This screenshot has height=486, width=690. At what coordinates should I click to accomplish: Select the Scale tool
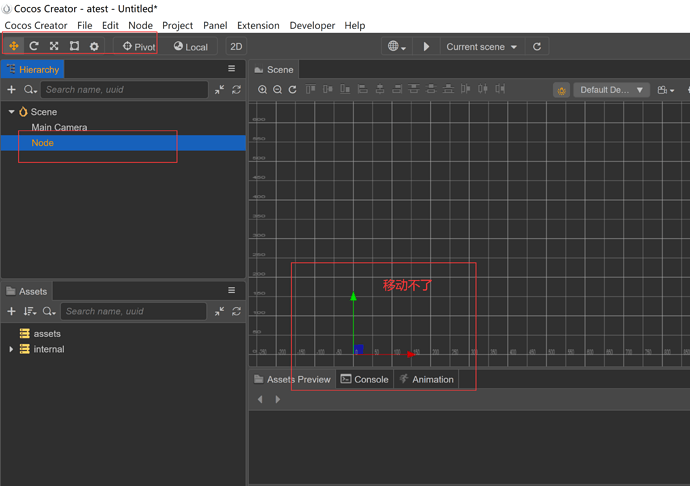[54, 46]
